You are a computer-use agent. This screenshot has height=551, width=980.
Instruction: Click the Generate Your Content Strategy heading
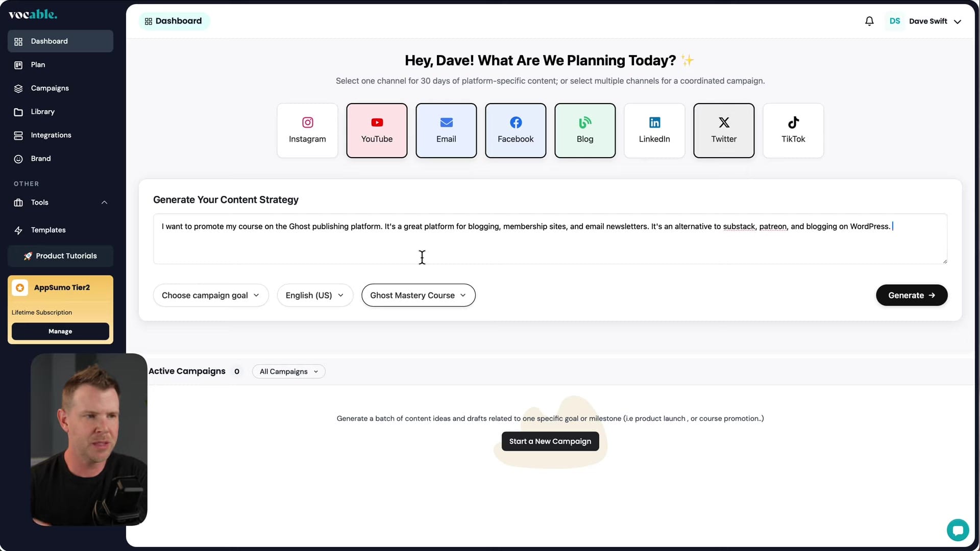pos(226,199)
